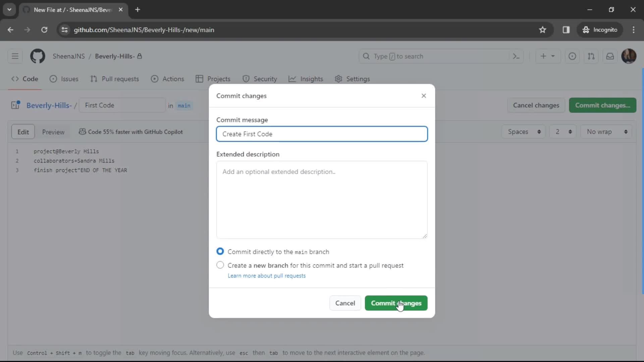Select 'Create a new branch' option
The width and height of the screenshot is (644, 362).
(220, 265)
